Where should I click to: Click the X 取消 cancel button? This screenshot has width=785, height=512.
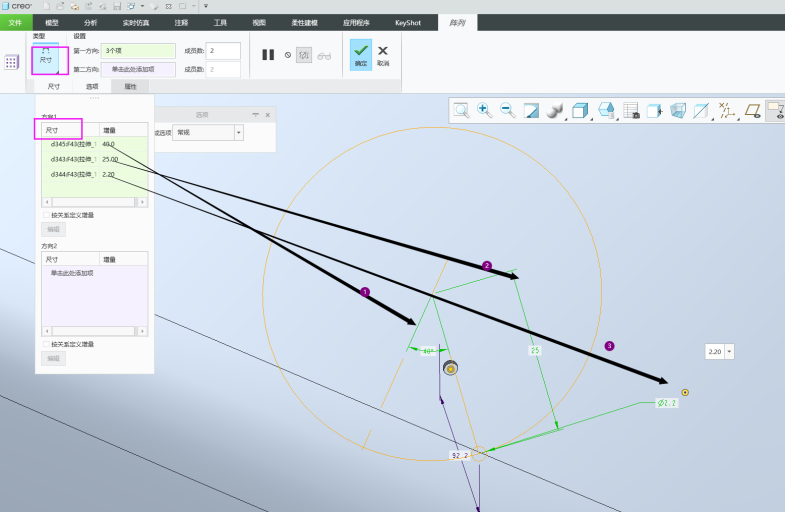[x=383, y=55]
